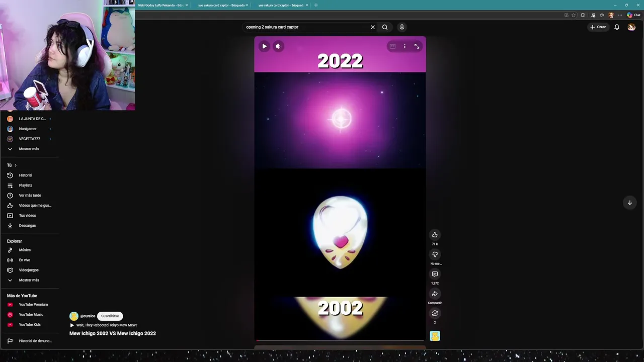Open Videojuegos under Explorar
The image size is (644, 362).
(x=29, y=270)
